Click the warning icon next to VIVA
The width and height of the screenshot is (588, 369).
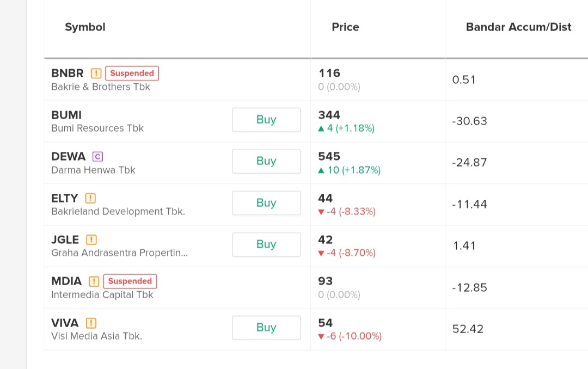(91, 323)
